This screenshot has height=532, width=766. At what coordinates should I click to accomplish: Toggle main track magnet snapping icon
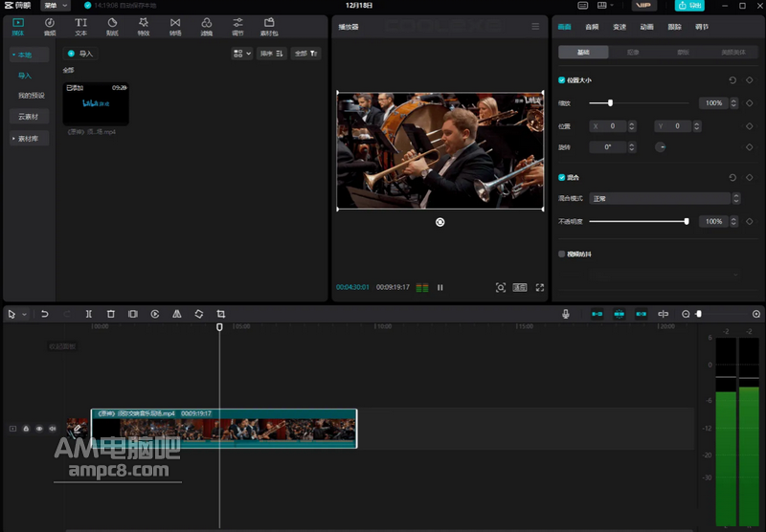(x=597, y=314)
